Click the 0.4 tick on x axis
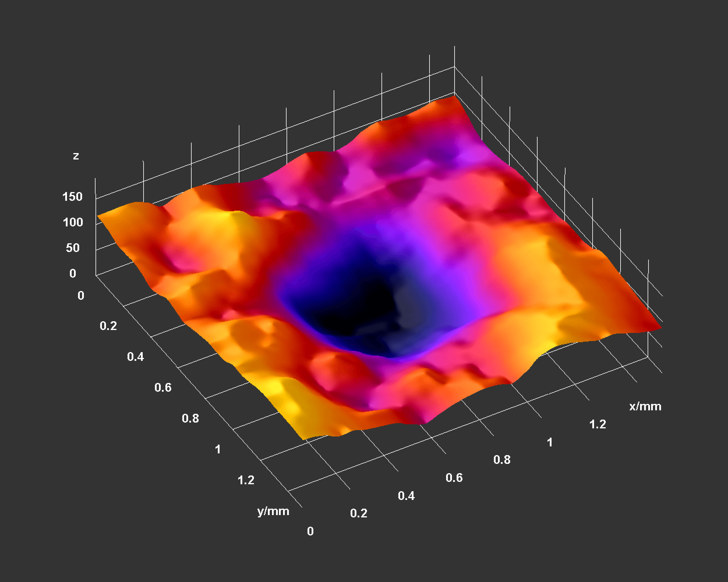This screenshot has height=582, width=728. pyautogui.click(x=406, y=496)
